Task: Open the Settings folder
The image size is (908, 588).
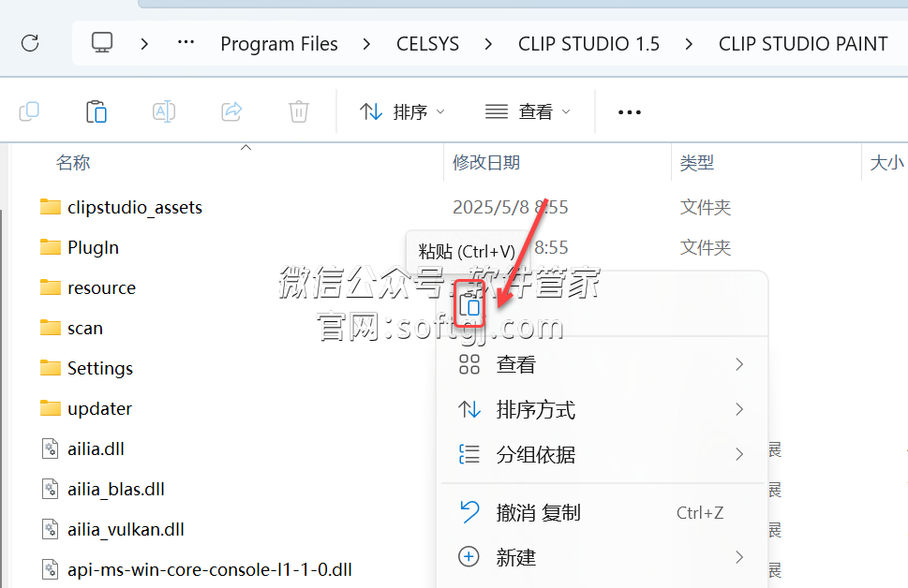Action: pos(100,367)
